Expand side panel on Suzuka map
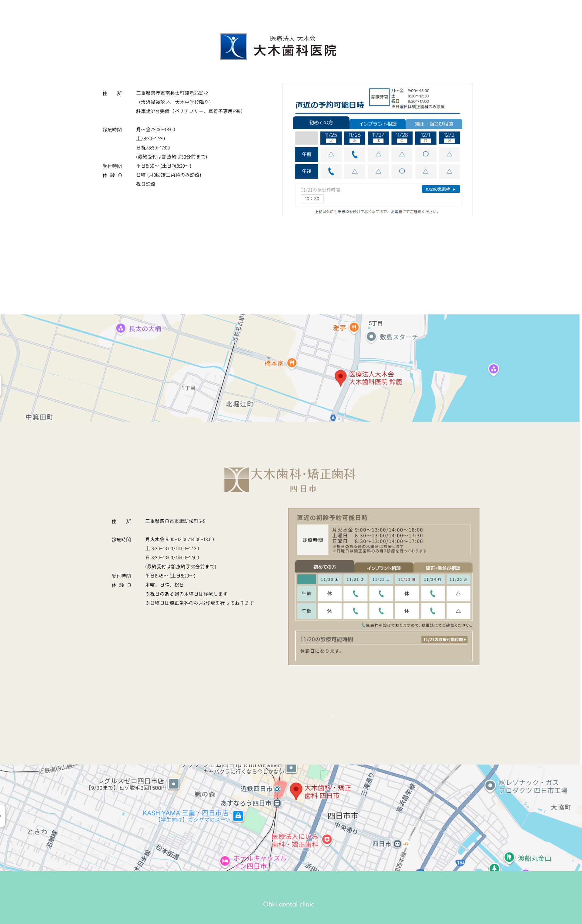Viewport: 582px width, 924px height. [0, 385]
